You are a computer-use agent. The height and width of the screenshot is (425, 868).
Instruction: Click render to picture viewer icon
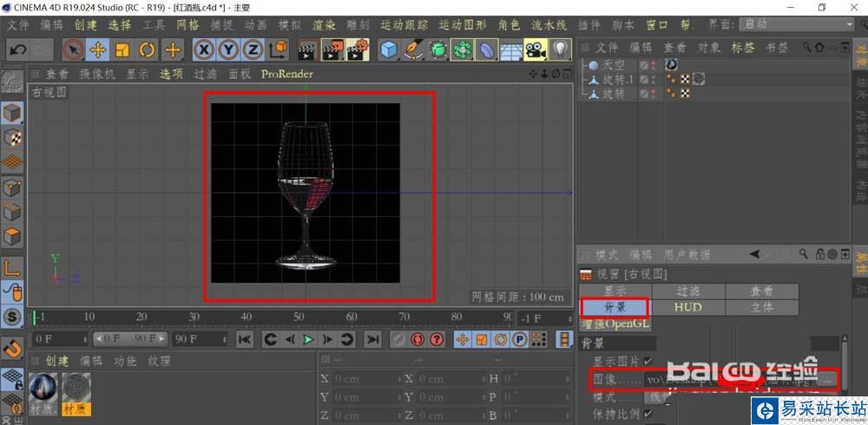click(331, 49)
